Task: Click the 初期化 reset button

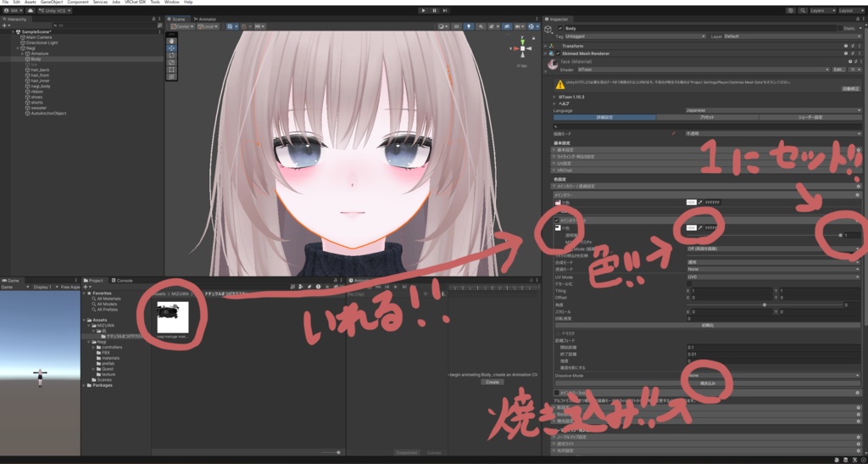Action: coord(708,326)
